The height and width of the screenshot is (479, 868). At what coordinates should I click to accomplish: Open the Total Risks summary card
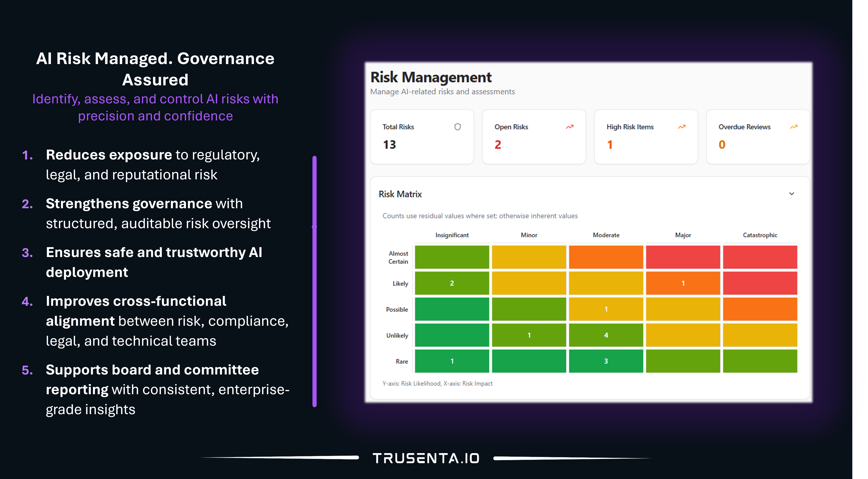422,136
